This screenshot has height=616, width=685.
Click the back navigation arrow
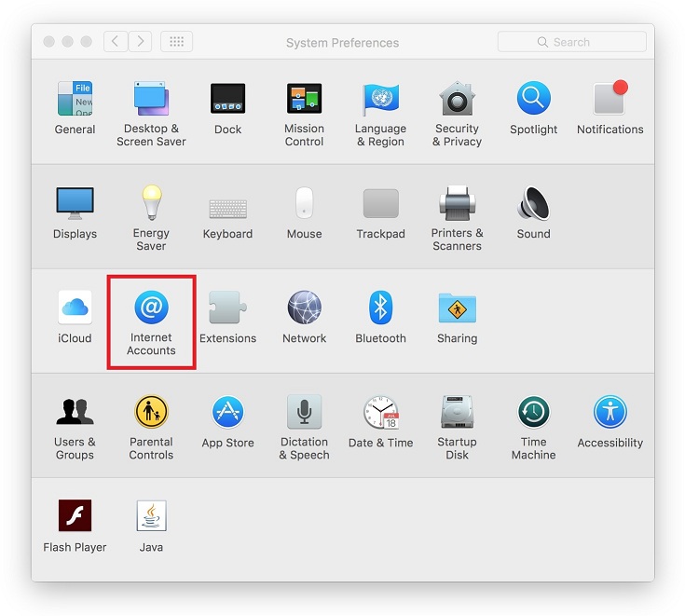116,42
